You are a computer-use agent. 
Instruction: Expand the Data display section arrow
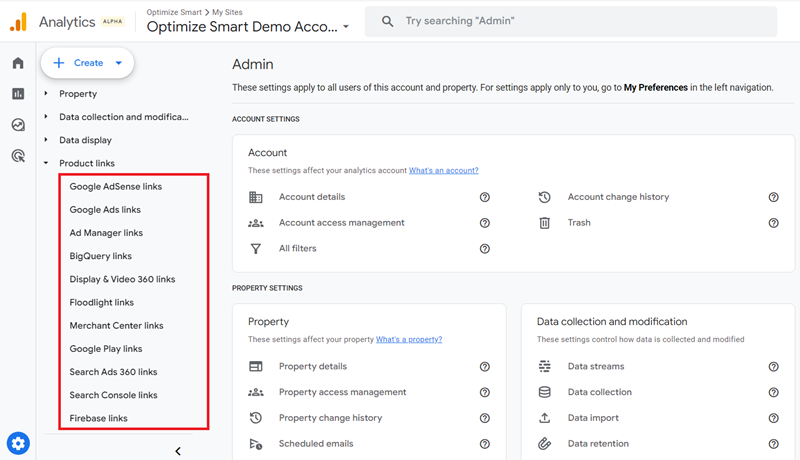tap(46, 140)
